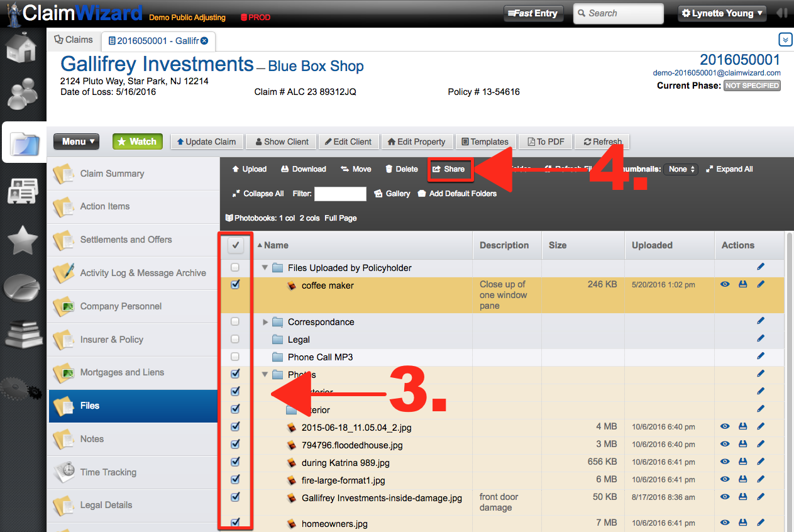The image size is (794, 532).
Task: Click view eye icon for coffee maker
Action: [x=725, y=285]
